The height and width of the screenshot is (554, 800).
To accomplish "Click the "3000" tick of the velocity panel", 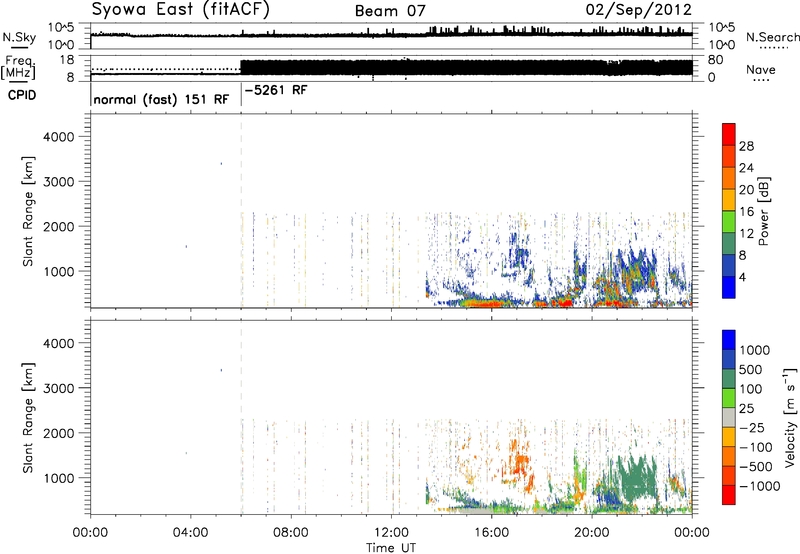I will 59,388.
